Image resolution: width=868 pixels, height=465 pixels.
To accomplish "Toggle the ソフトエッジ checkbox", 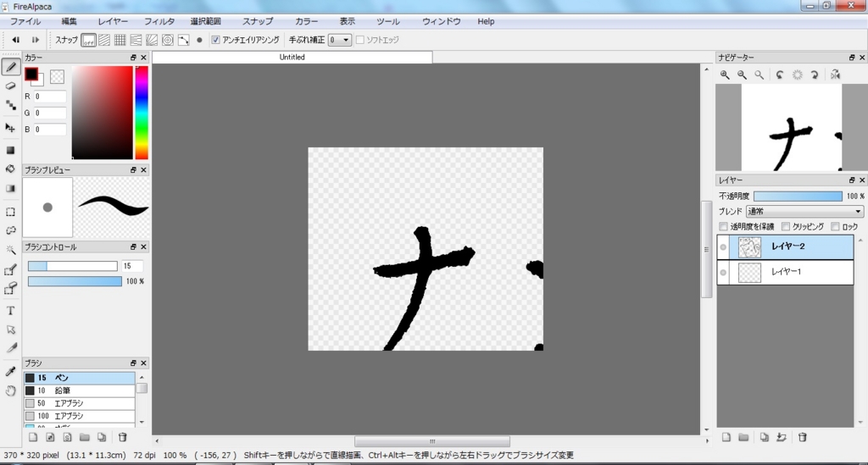I will pyautogui.click(x=360, y=40).
